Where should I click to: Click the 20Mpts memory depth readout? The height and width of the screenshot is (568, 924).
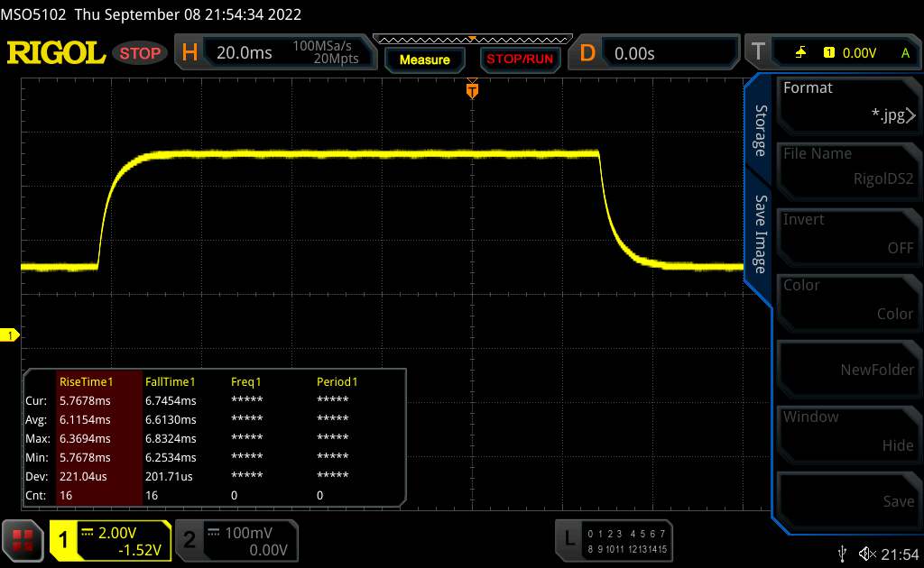(x=336, y=59)
